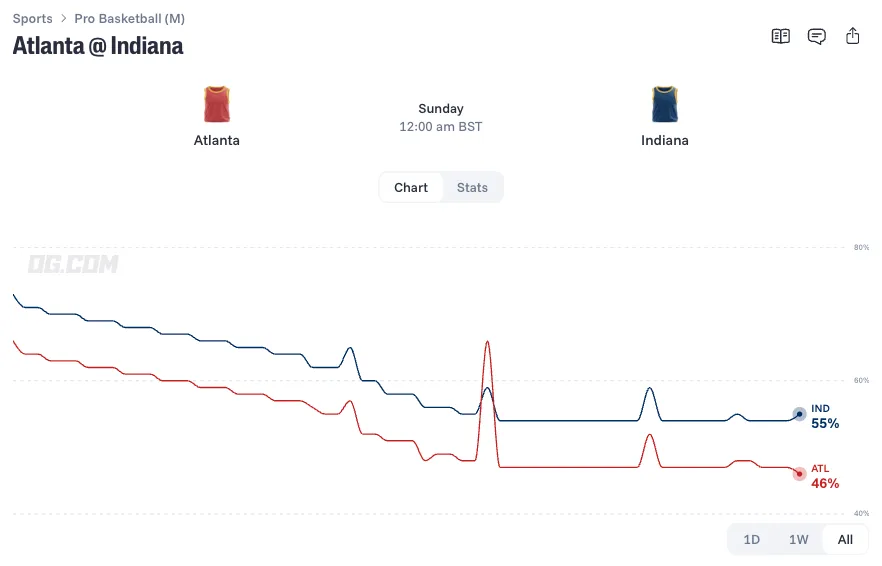Click the tall red ATL spike peak
Viewport: 882px width, 566px height.
point(487,342)
